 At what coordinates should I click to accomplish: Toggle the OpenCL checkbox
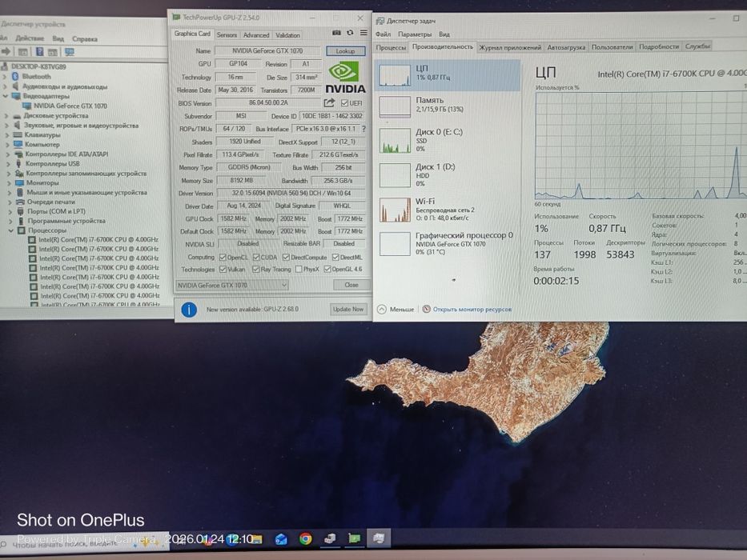pos(223,257)
